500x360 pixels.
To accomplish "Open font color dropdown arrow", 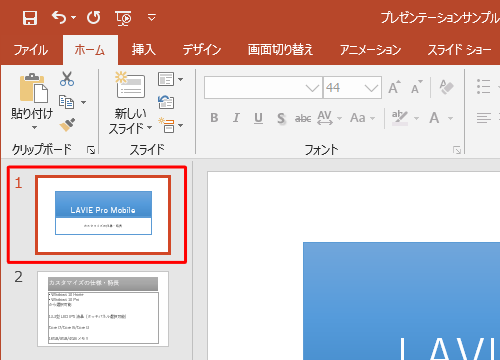I will (x=450, y=118).
